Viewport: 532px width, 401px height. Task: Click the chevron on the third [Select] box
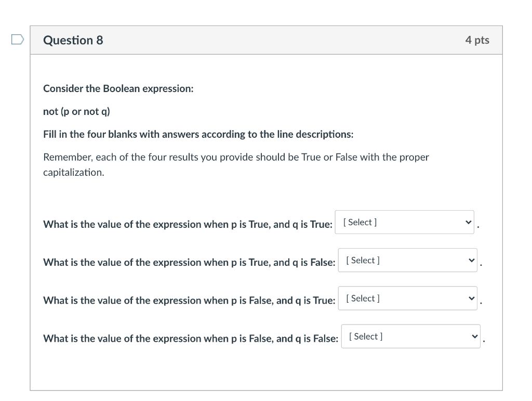coord(471,298)
